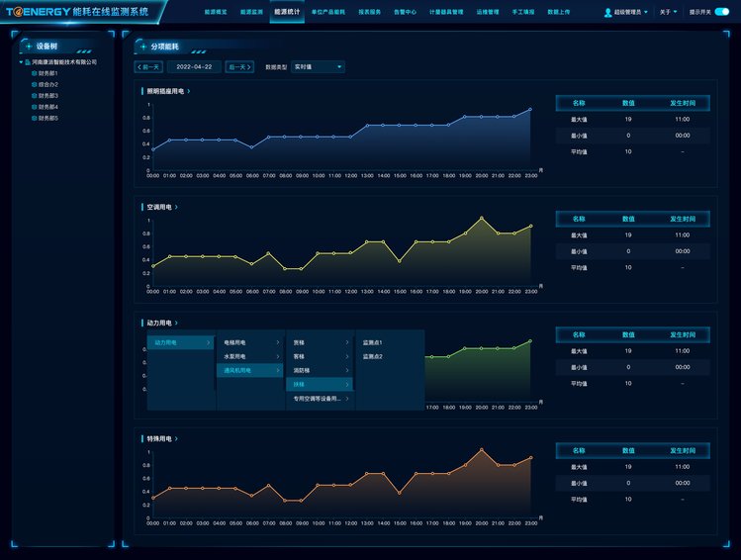Viewport: 741px width, 560px height.
Task: Click the icon next to 综合办2
Action: pos(35,84)
